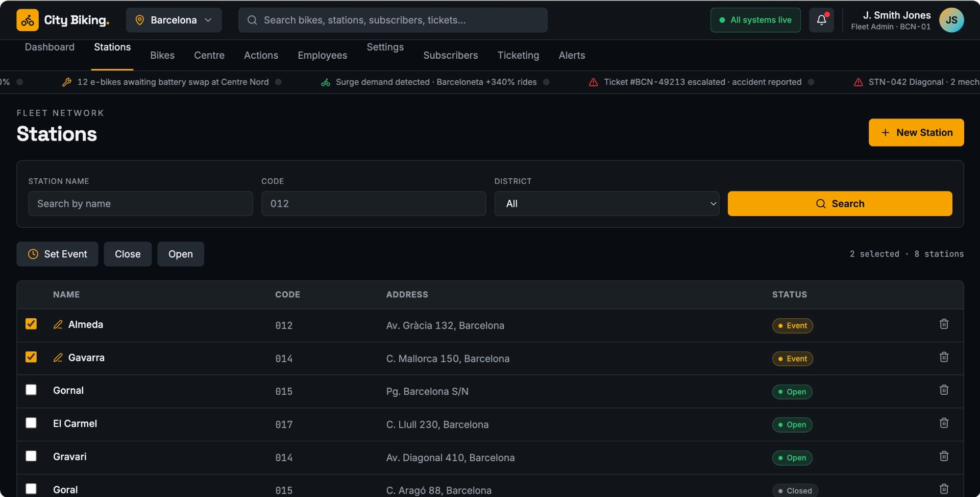Click warning triangle on Ticket #BCN-49213 alert
The height and width of the screenshot is (497, 980).
[593, 82]
